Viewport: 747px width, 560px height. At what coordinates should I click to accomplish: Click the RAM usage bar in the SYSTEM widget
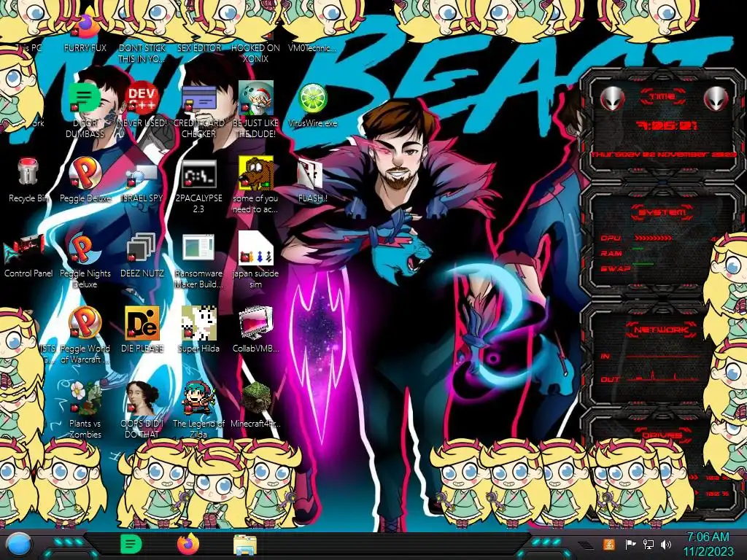638,249
